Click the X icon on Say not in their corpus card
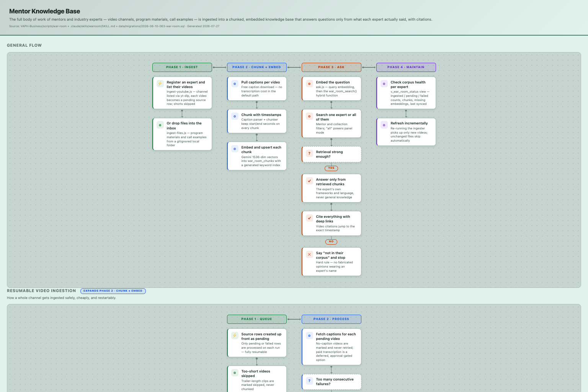The width and height of the screenshot is (588, 392). tap(309, 254)
